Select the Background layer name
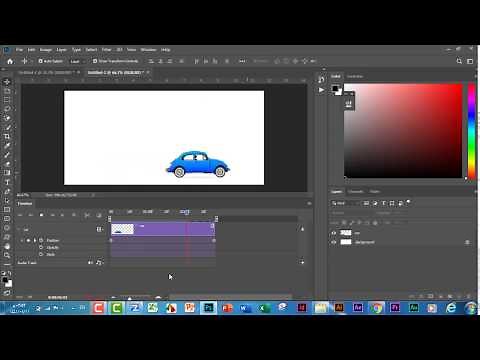Screen dimensions: 480x360 tap(365, 242)
